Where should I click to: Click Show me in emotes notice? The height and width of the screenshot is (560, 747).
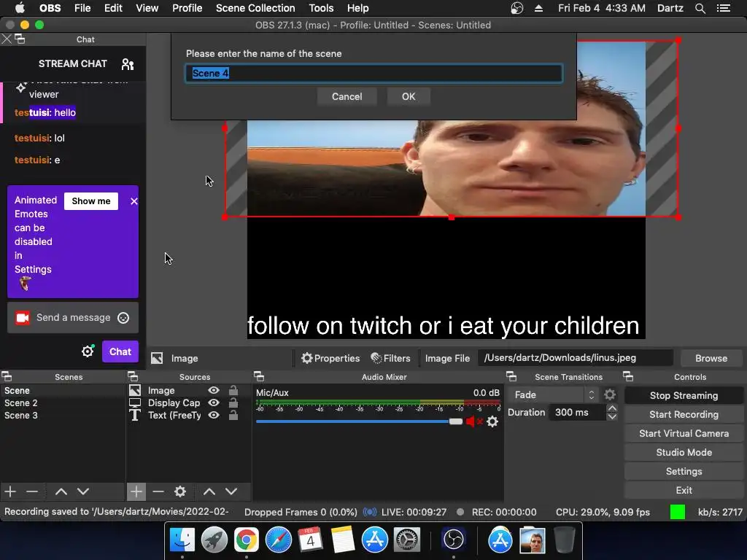pyautogui.click(x=91, y=201)
